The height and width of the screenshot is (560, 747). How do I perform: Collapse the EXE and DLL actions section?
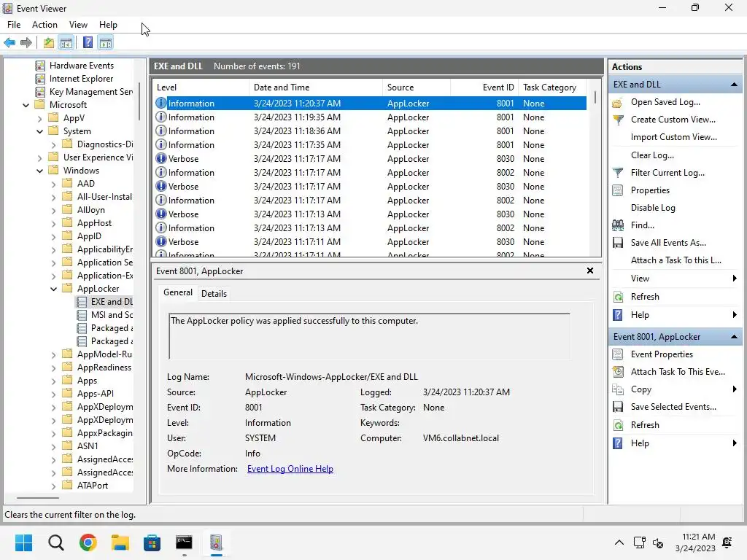point(734,85)
